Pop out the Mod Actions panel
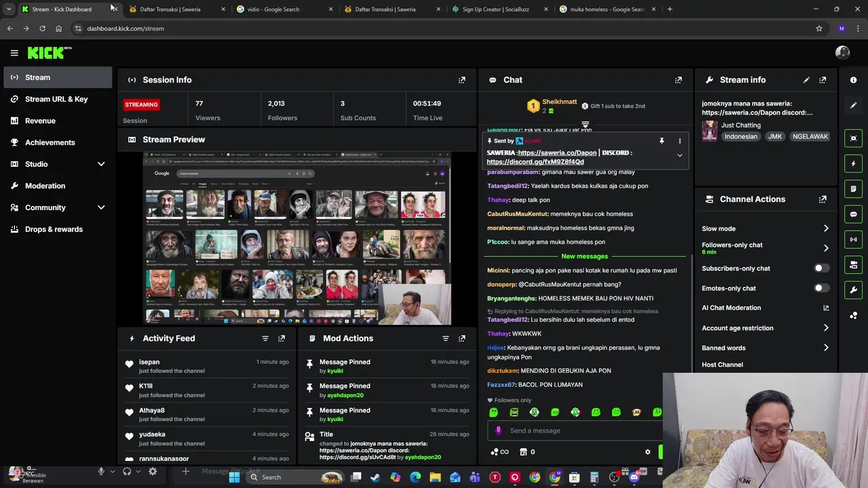 [x=462, y=338]
